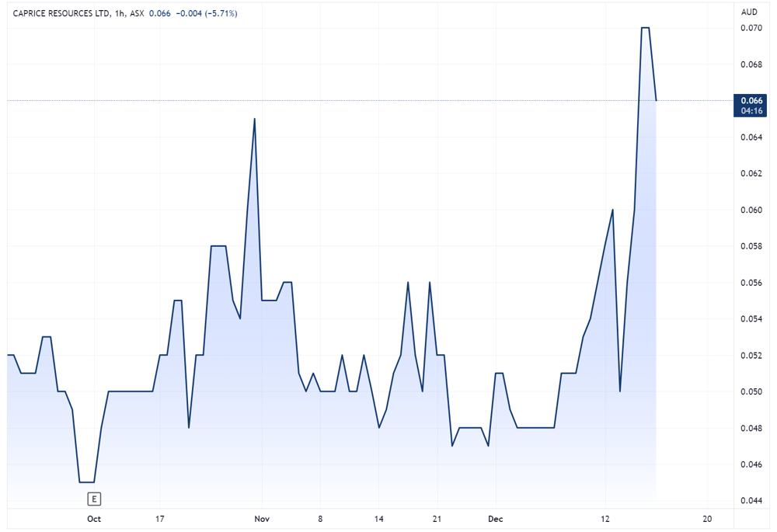This screenshot has height=532, width=777.
Task: Click the 0.060 price axis label
Action: (x=751, y=210)
